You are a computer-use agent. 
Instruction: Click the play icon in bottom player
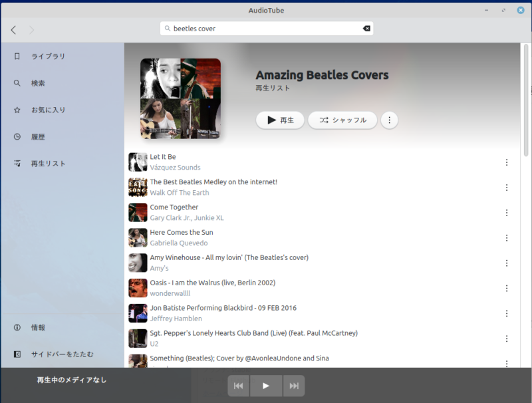pos(266,386)
